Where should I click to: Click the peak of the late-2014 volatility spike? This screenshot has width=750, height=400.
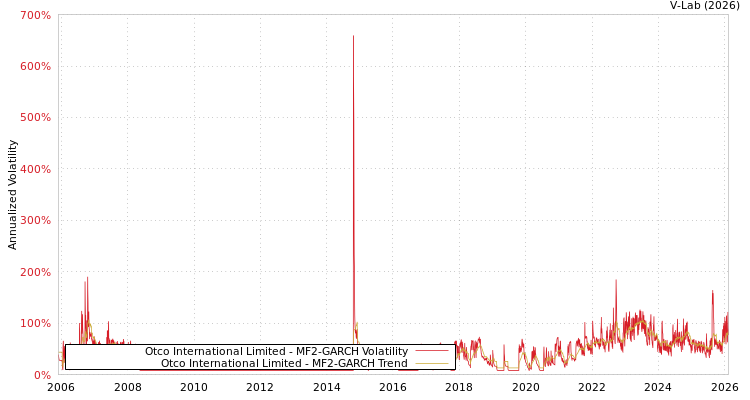pos(353,36)
